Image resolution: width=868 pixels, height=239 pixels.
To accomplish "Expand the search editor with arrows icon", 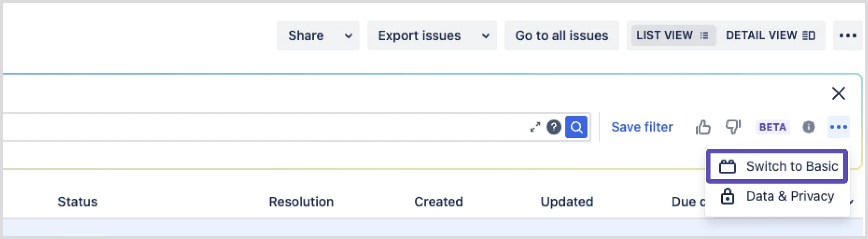I will [x=535, y=127].
